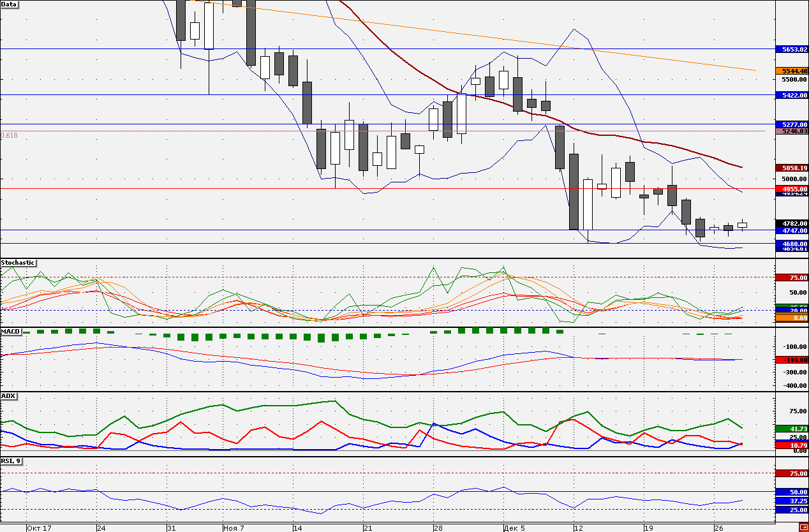Select the Data panel label
This screenshot has height=532, width=809.
(10, 4)
